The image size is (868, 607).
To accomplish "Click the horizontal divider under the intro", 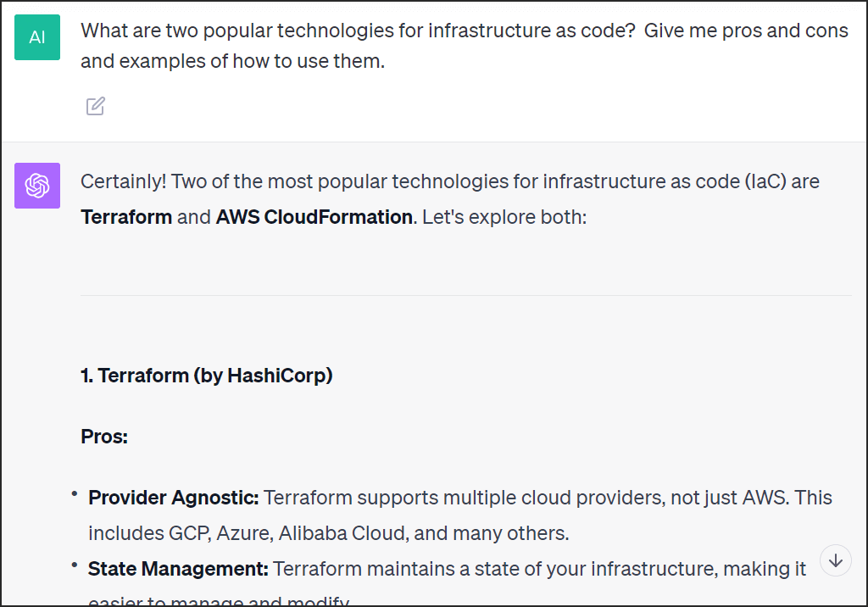I will (466, 295).
